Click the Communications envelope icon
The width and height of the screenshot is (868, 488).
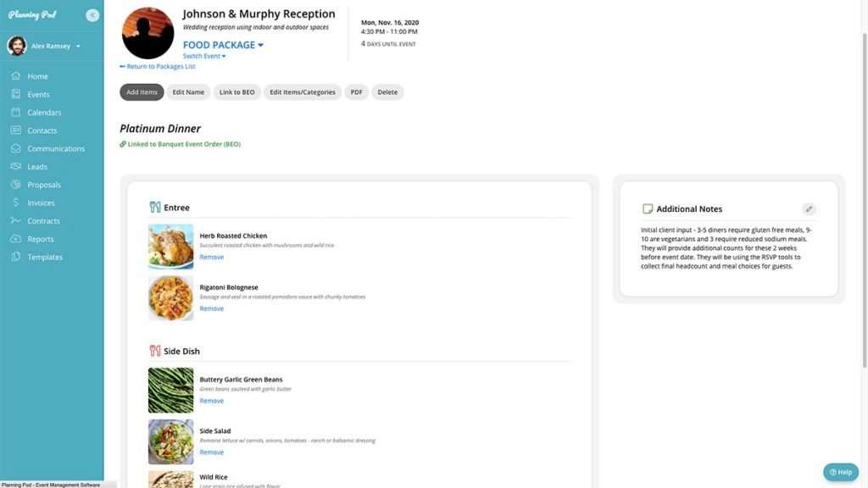point(15,148)
